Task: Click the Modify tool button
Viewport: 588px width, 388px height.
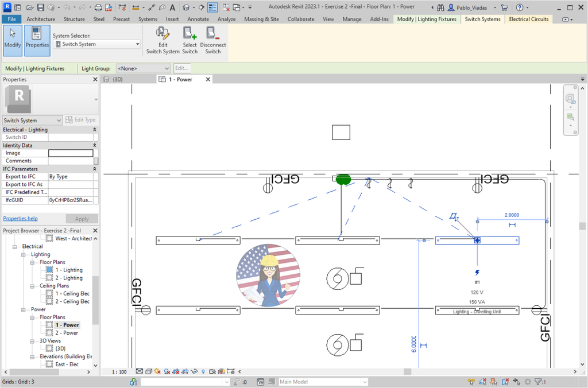Action: point(13,40)
